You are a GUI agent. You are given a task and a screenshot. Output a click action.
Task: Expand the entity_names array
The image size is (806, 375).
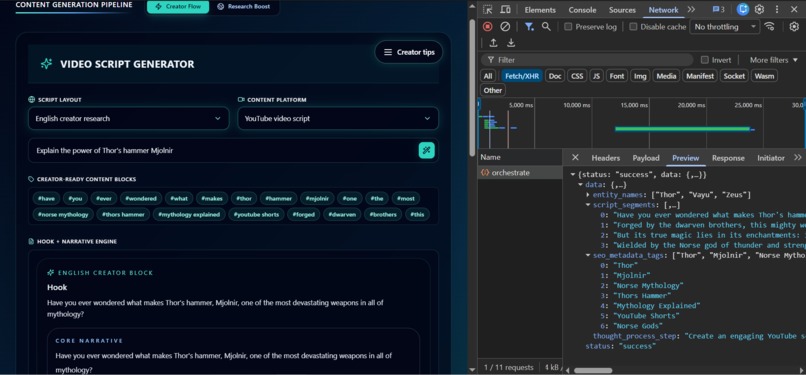[588, 195]
